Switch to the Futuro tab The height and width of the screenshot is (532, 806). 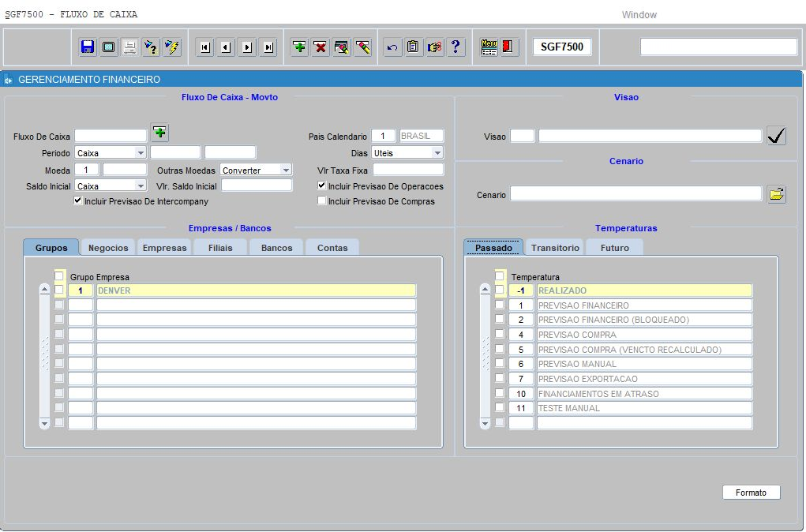pos(615,248)
